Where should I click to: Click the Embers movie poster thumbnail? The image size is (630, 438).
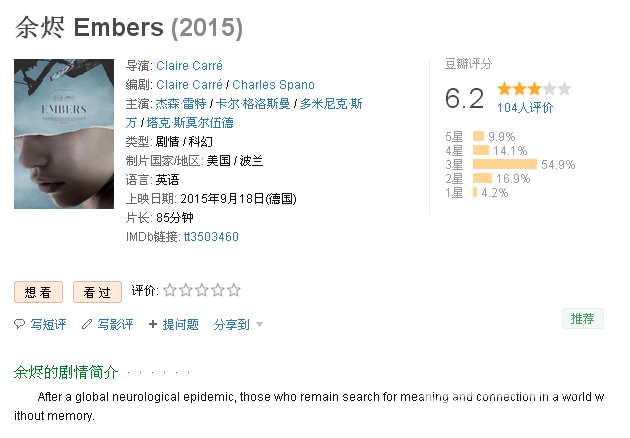(x=64, y=134)
